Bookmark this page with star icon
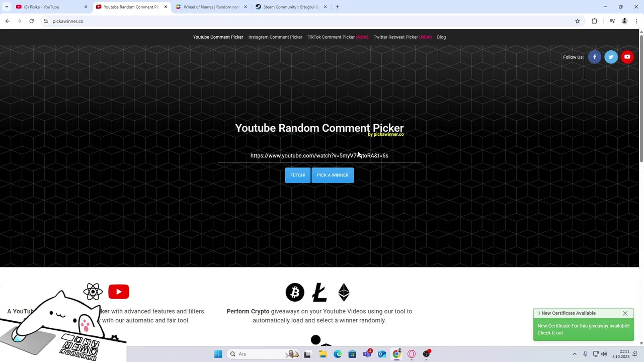The height and width of the screenshot is (362, 644). coord(578,21)
